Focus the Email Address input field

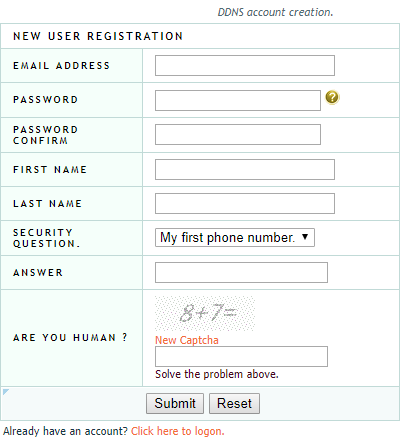point(245,65)
